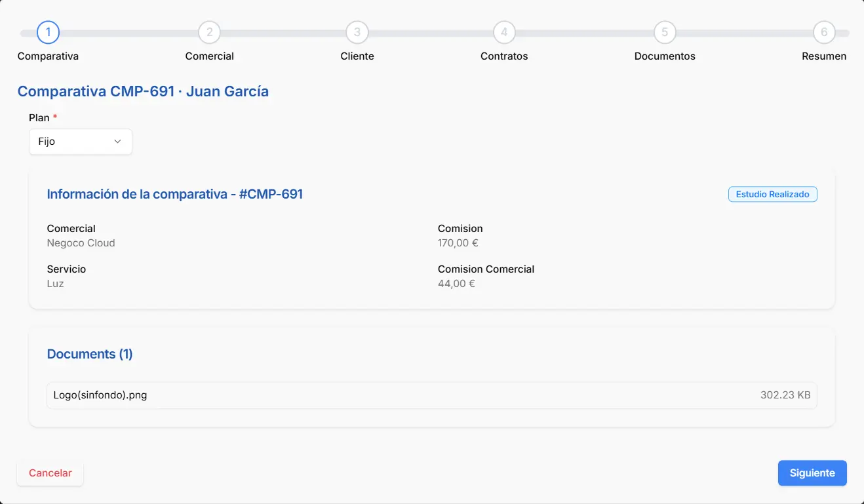Select the 170,00 € Comision value
Image resolution: width=864 pixels, height=504 pixels.
[458, 243]
